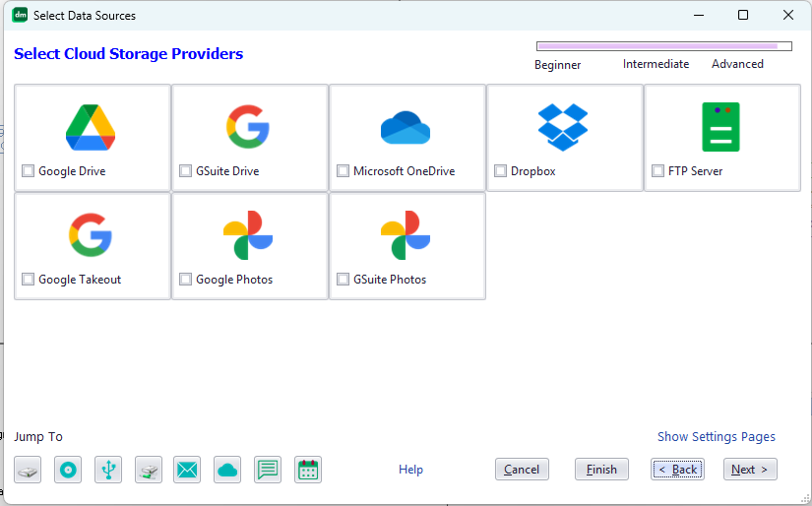Click the Intermediate level label
This screenshot has height=506, width=812.
point(656,64)
